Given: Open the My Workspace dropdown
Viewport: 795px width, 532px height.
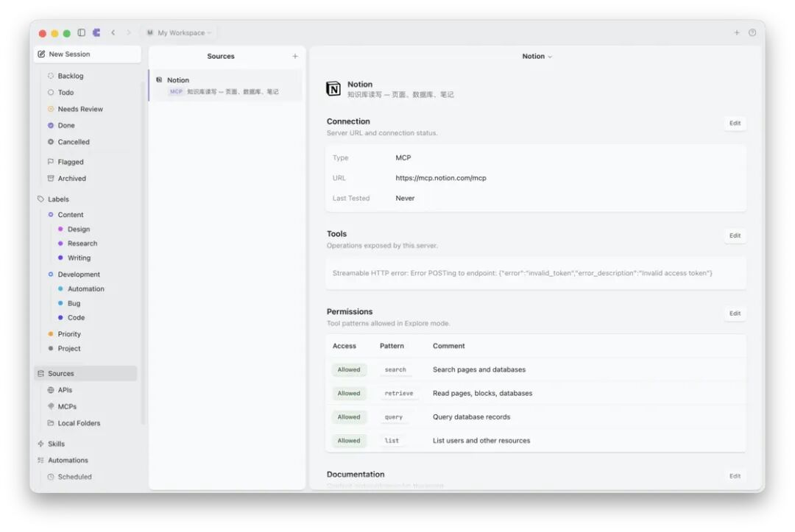Looking at the screenshot, I should click(x=180, y=32).
